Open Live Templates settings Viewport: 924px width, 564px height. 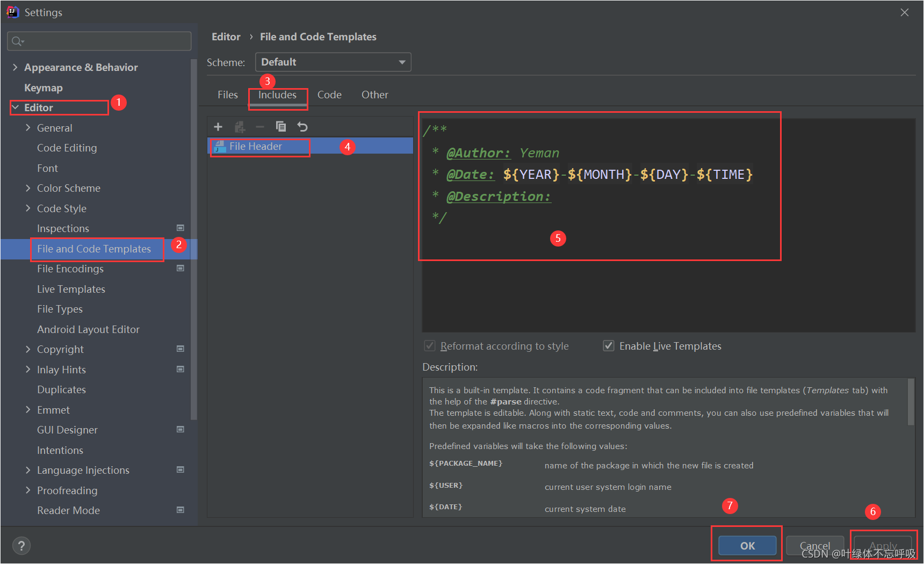coord(71,289)
